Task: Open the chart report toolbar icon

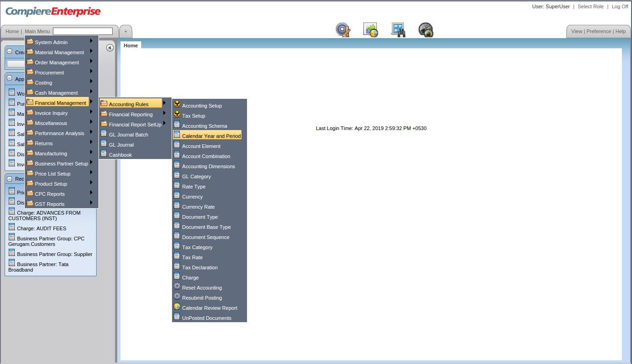Action: coord(370,30)
